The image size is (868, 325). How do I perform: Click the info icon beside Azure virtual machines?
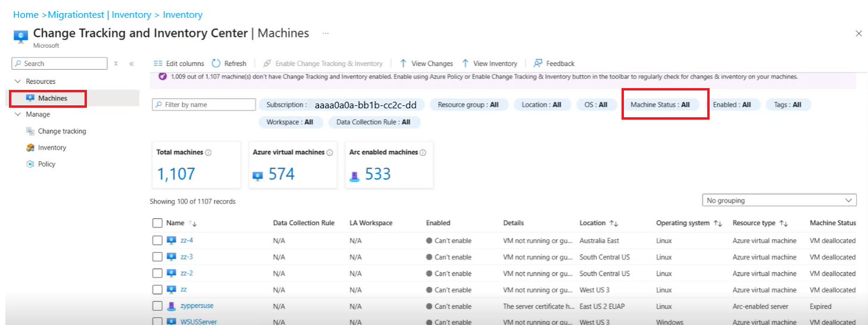coord(330,152)
